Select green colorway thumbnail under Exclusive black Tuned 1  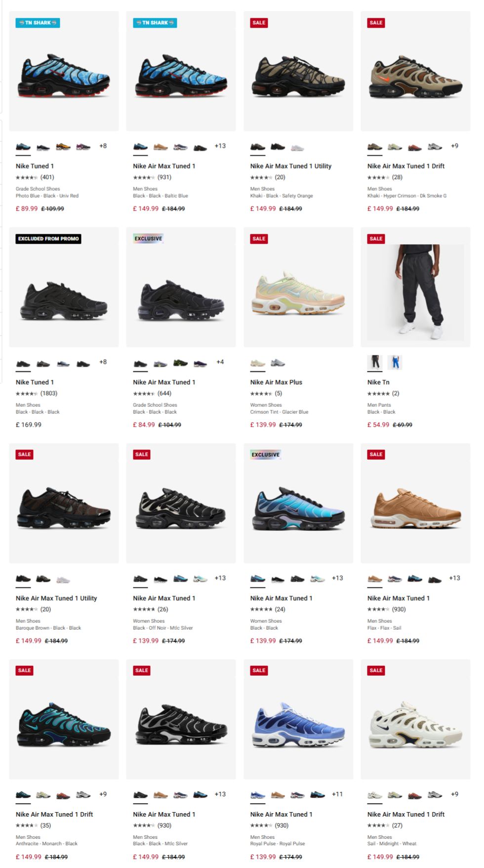[180, 363]
